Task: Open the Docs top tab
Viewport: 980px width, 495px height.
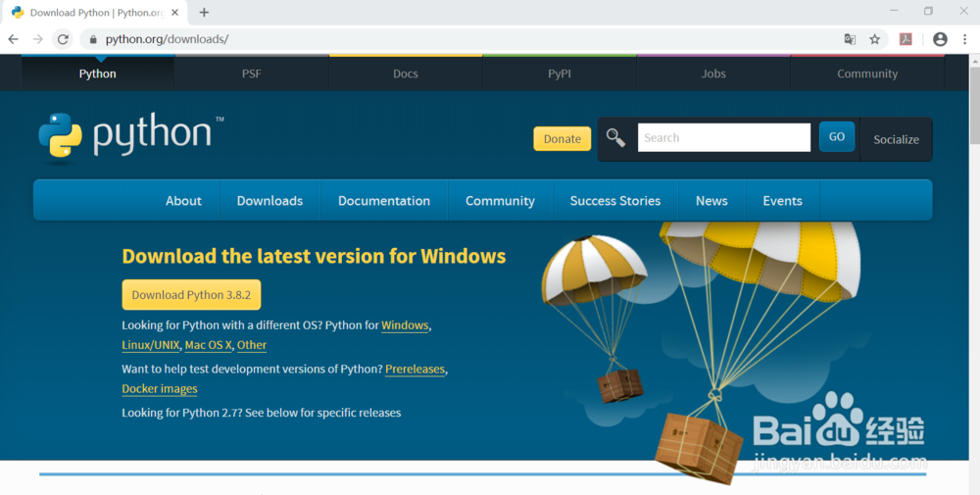Action: (x=406, y=74)
